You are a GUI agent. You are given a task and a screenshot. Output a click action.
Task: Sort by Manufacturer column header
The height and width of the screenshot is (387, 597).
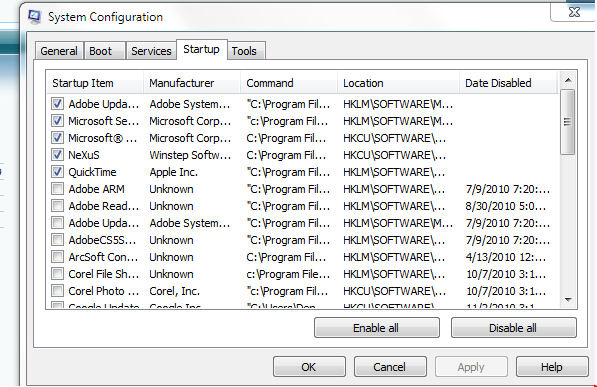pyautogui.click(x=192, y=83)
